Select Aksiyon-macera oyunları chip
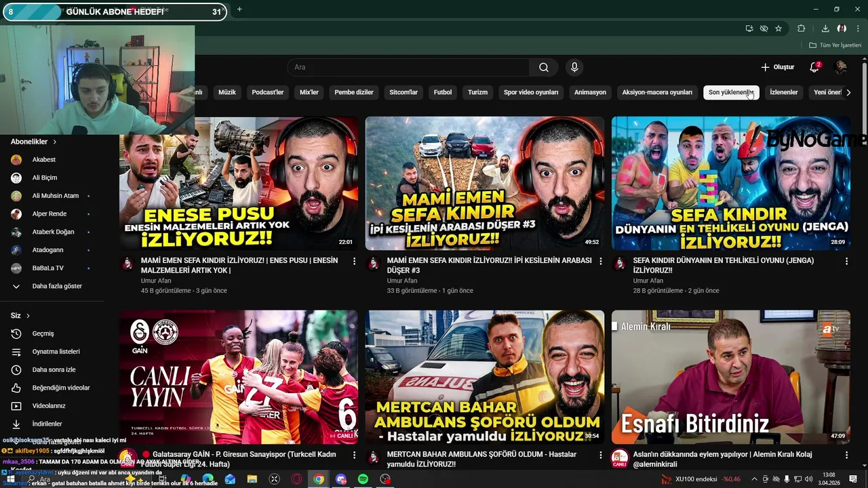868x488 pixels. click(x=657, y=92)
